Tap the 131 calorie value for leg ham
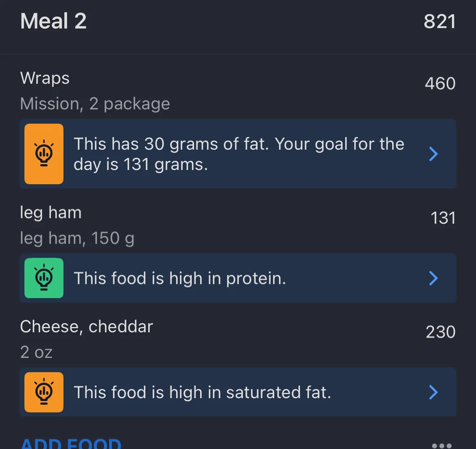The width and height of the screenshot is (476, 449). (443, 218)
